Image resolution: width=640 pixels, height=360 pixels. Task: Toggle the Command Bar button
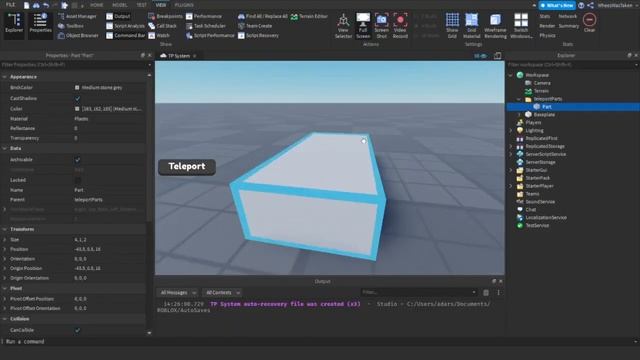125,36
